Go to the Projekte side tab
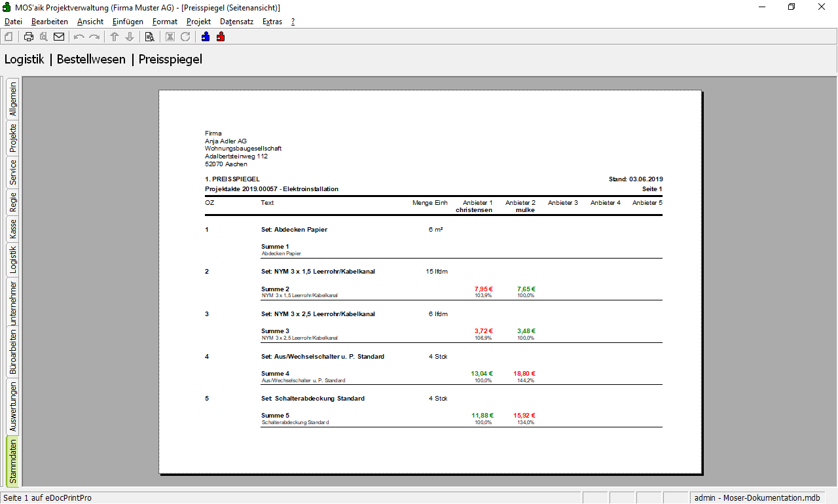The width and height of the screenshot is (838, 504). (x=13, y=137)
